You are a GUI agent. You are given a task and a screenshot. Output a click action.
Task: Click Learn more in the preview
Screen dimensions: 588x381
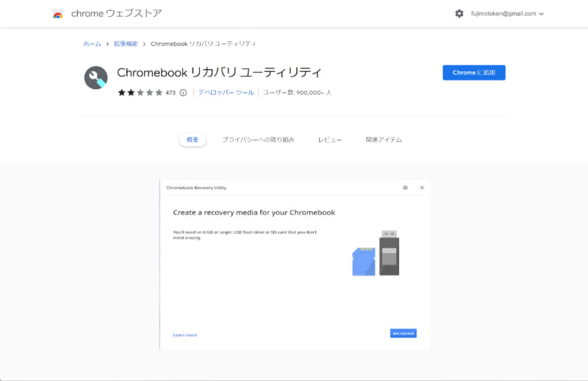click(185, 335)
